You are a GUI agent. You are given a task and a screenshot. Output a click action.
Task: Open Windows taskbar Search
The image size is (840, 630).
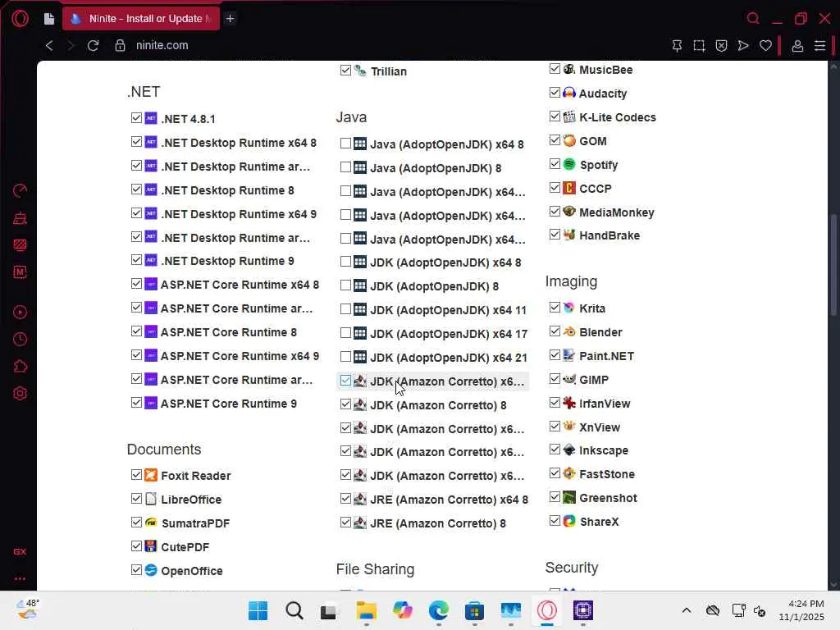[294, 610]
